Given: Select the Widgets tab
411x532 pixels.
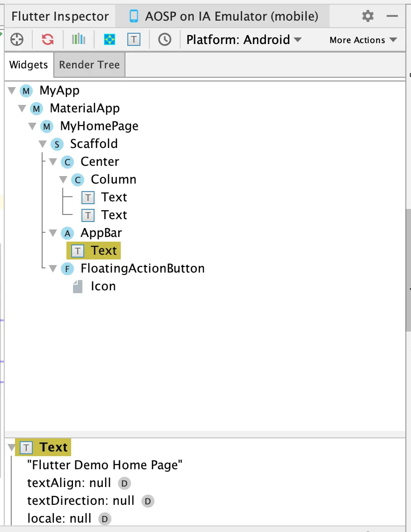Looking at the screenshot, I should click(29, 65).
